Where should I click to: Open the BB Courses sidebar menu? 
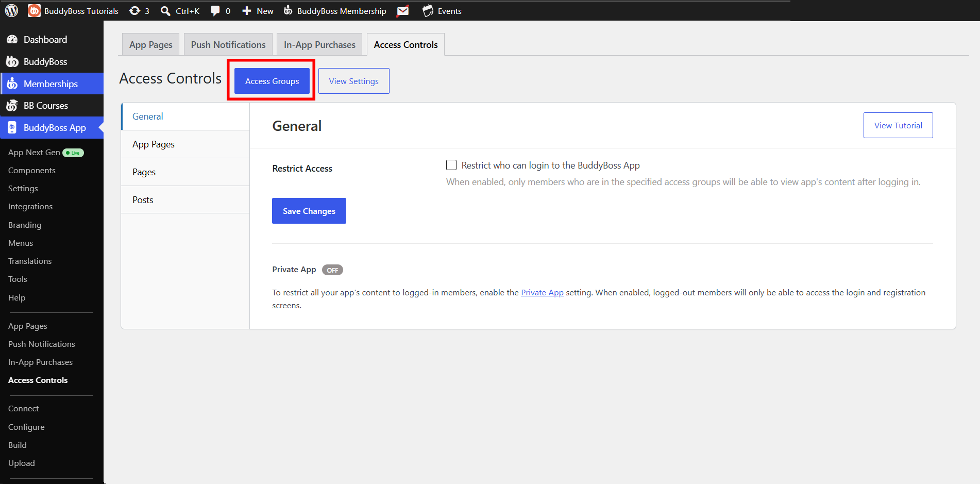(52, 106)
